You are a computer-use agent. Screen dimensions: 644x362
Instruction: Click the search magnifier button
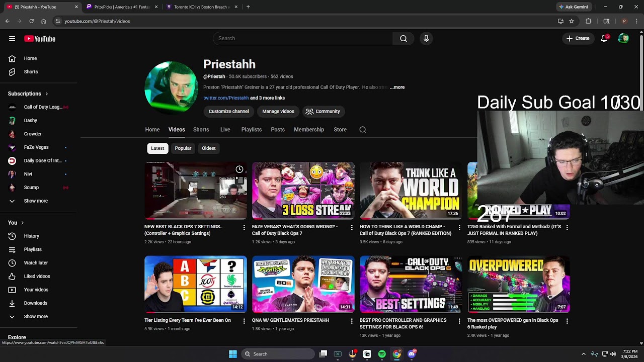click(x=404, y=39)
